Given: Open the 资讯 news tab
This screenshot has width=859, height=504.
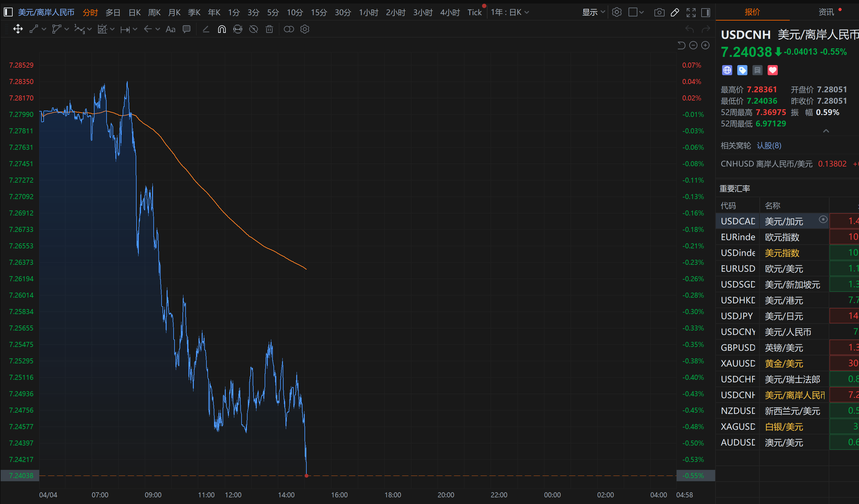Looking at the screenshot, I should (825, 12).
